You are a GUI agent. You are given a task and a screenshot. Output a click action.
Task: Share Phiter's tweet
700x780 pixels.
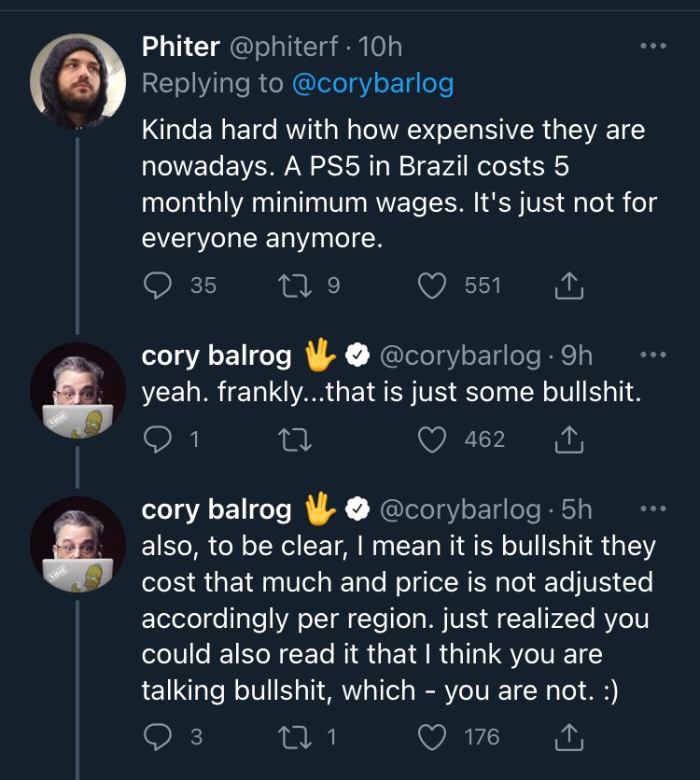(x=568, y=286)
